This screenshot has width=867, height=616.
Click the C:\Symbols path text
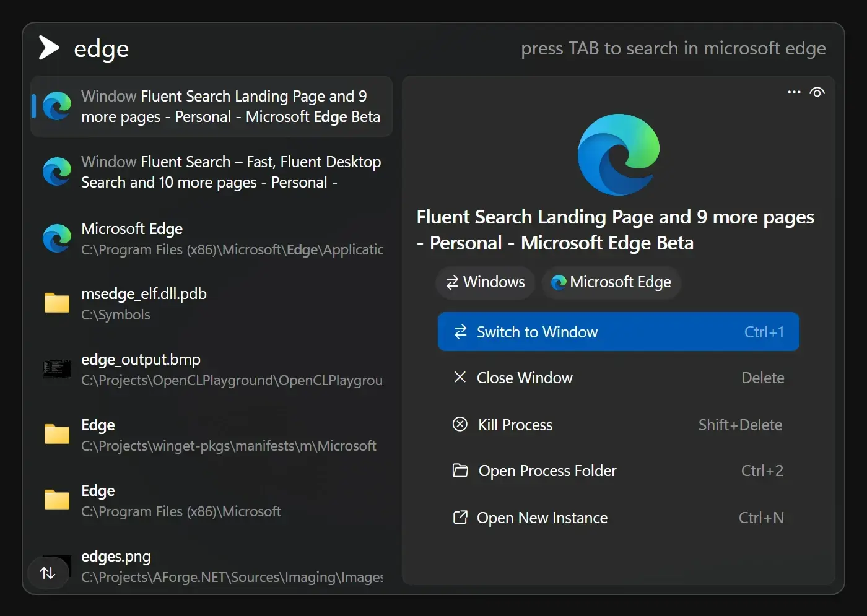pos(116,315)
